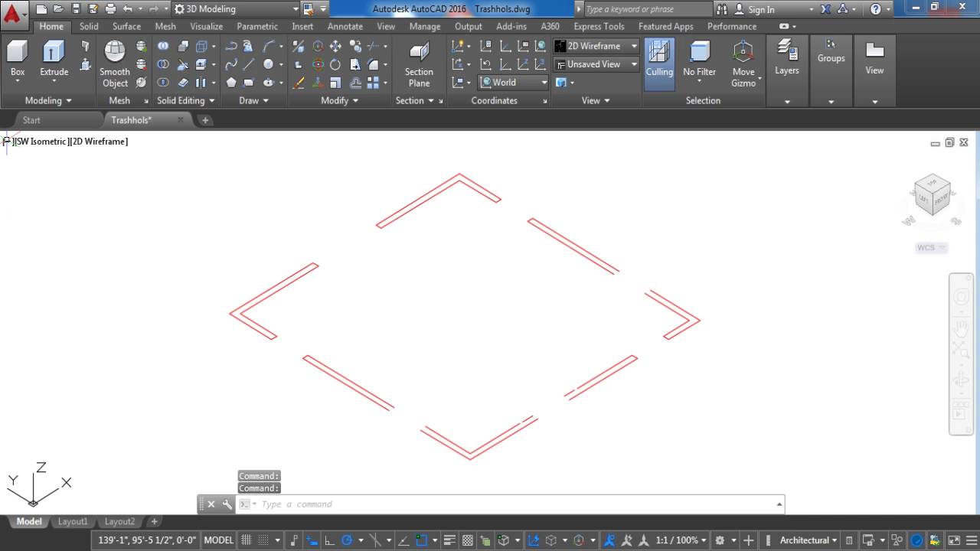Activate the Extrude tool
This screenshot has height=551, width=980.
point(54,60)
